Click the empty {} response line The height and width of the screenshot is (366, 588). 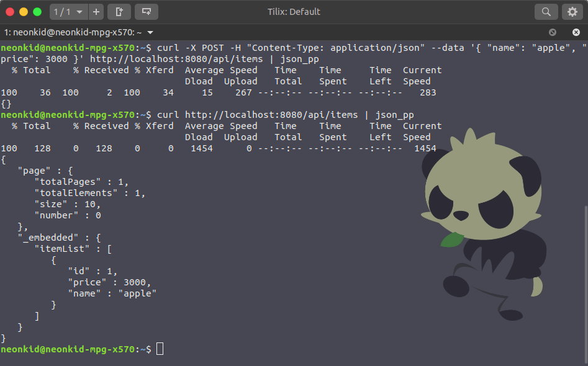[6, 104]
